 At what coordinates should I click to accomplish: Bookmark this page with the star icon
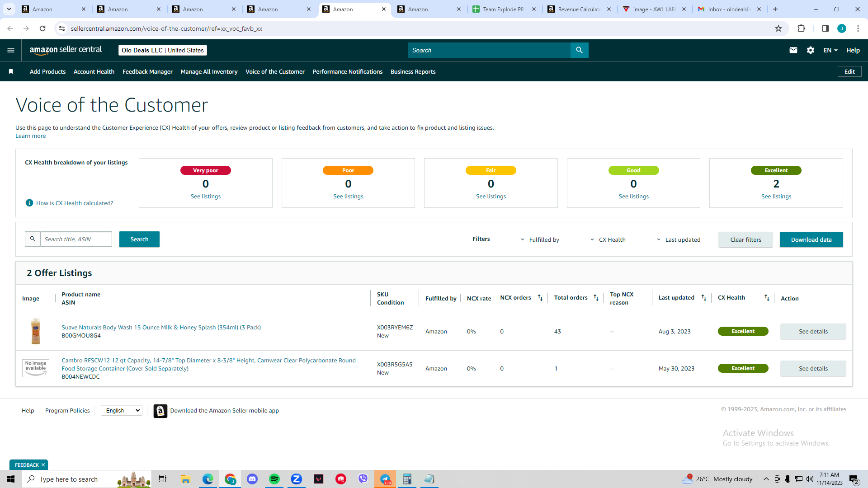778,28
